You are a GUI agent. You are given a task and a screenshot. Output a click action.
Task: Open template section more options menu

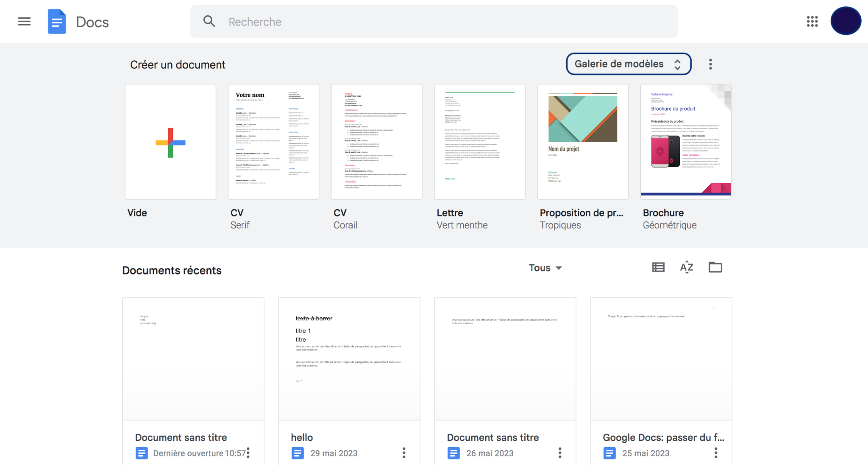(711, 64)
